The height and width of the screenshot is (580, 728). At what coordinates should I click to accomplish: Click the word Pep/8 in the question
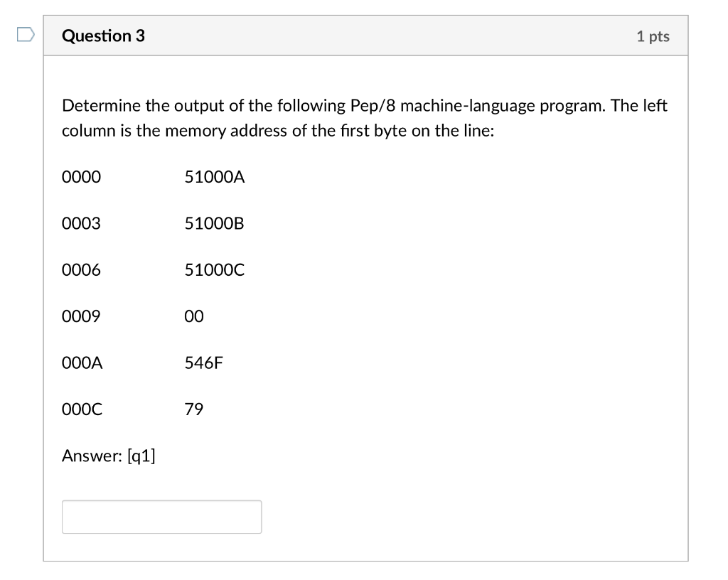373,106
